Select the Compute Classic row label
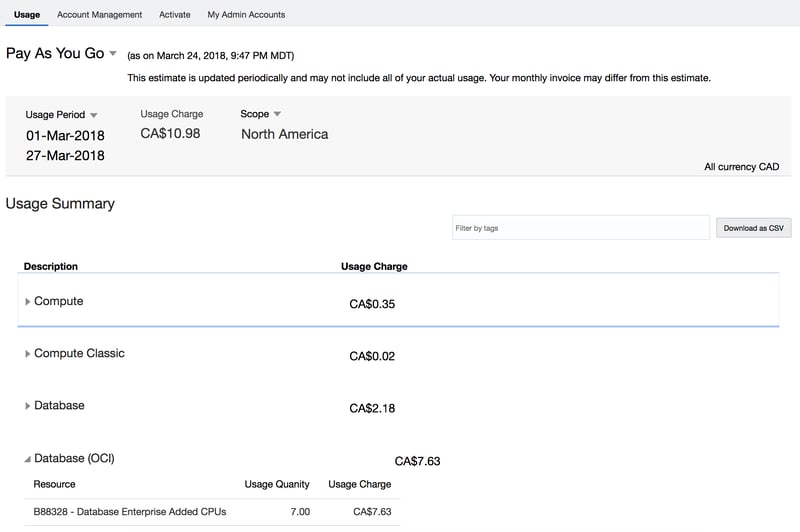800x532 pixels. click(x=79, y=353)
